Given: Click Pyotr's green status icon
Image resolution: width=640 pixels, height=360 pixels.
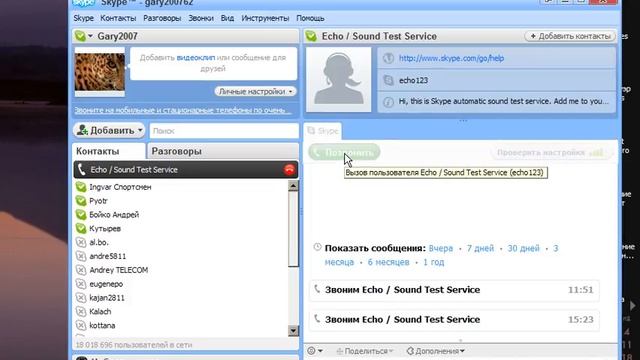Looking at the screenshot, I should point(81,201).
